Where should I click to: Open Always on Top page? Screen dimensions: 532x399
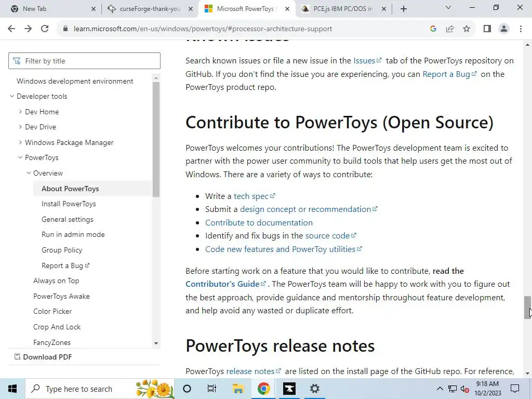[56, 281]
